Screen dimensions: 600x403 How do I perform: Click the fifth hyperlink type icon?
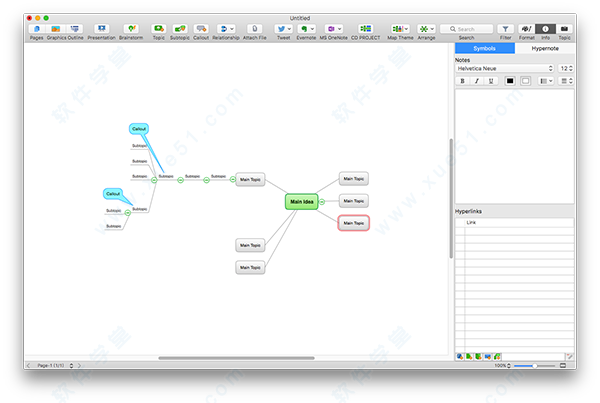pyautogui.click(x=497, y=357)
